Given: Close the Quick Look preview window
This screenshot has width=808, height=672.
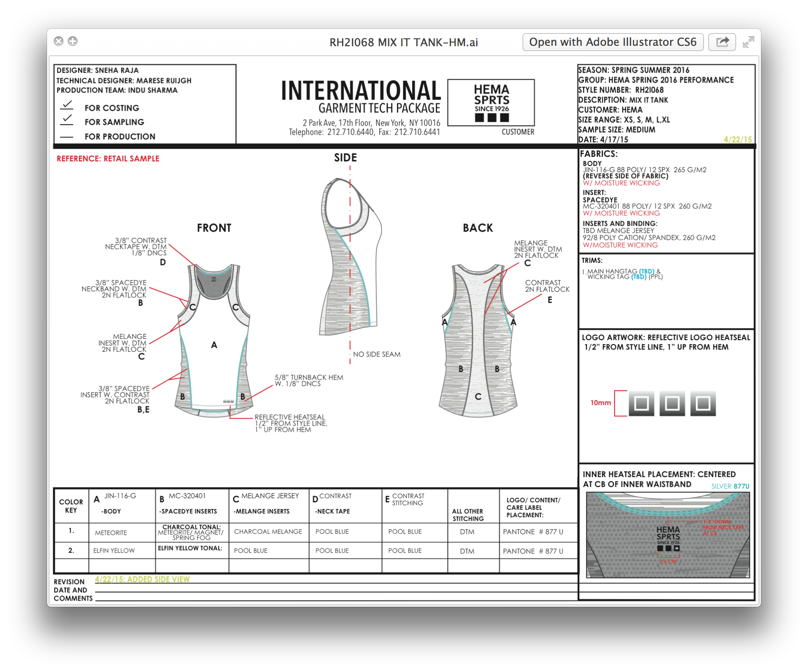Looking at the screenshot, I should pyautogui.click(x=59, y=41).
